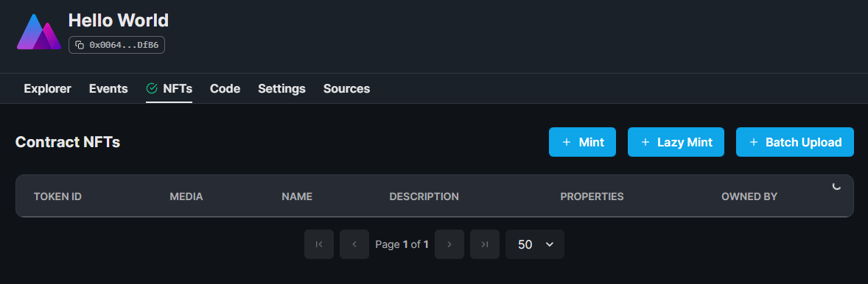Jump to last page of NFTs
The width and height of the screenshot is (868, 284).
[485, 244]
